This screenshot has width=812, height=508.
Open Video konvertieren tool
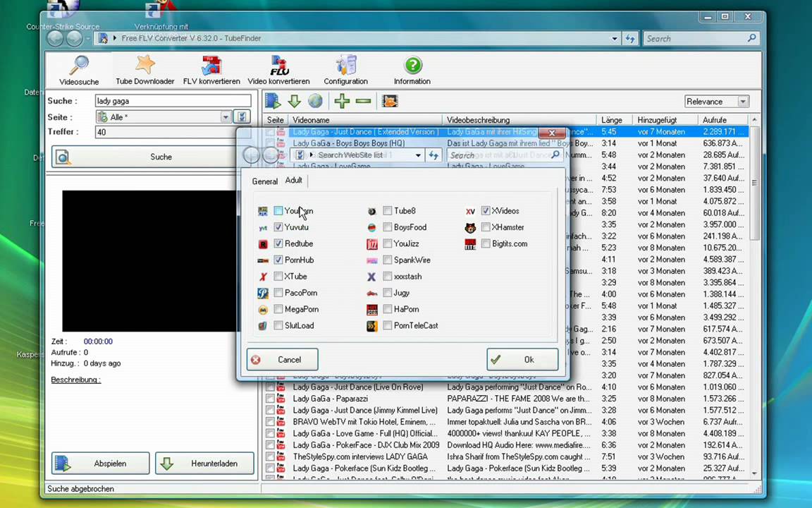pos(278,70)
